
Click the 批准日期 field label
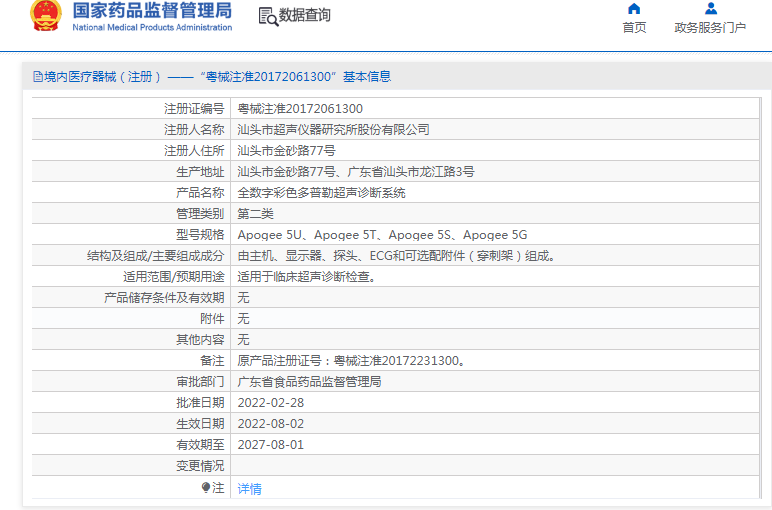click(200, 403)
